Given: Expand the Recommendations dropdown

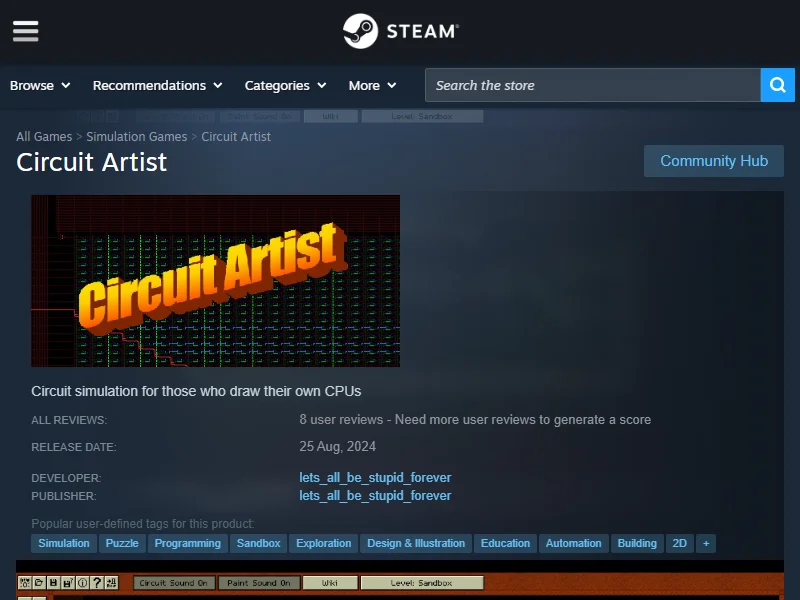Looking at the screenshot, I should click(158, 85).
